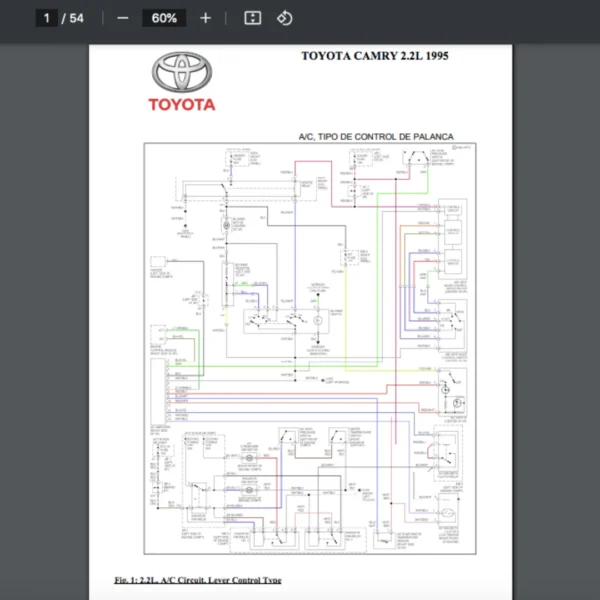Click the Fit to page icon
This screenshot has height=600, width=600.
point(253,18)
